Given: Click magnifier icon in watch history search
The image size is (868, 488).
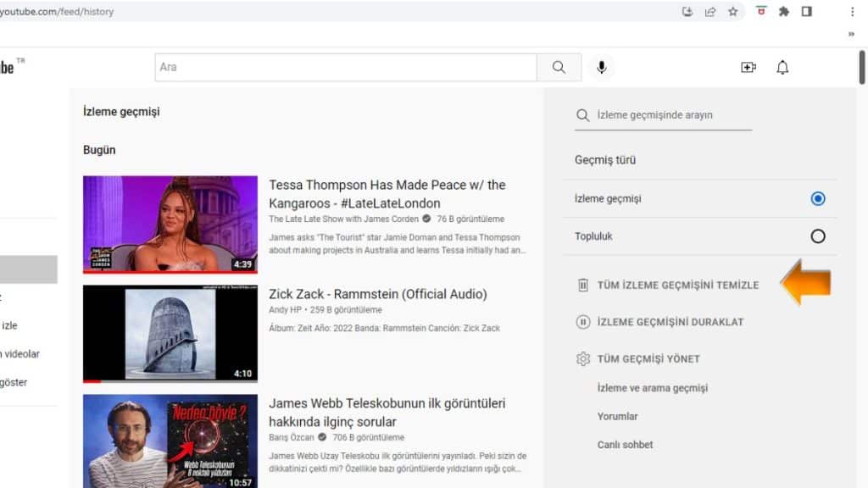Looking at the screenshot, I should point(582,115).
